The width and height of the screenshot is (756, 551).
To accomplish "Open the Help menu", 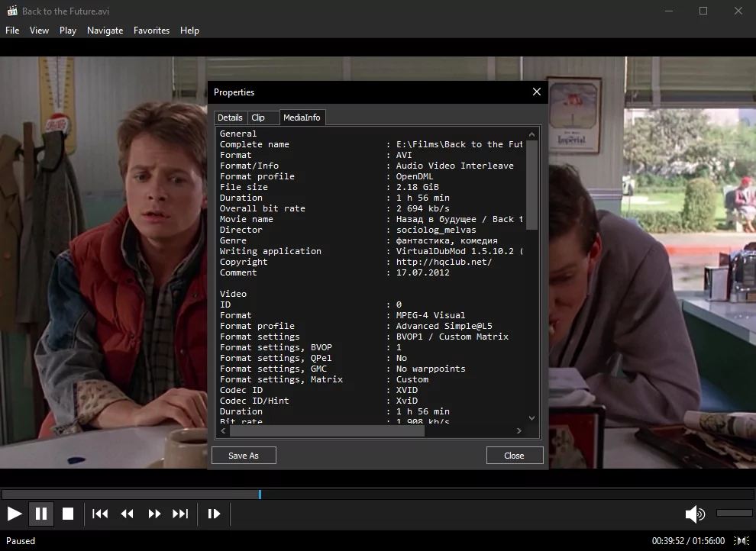I will coord(189,31).
